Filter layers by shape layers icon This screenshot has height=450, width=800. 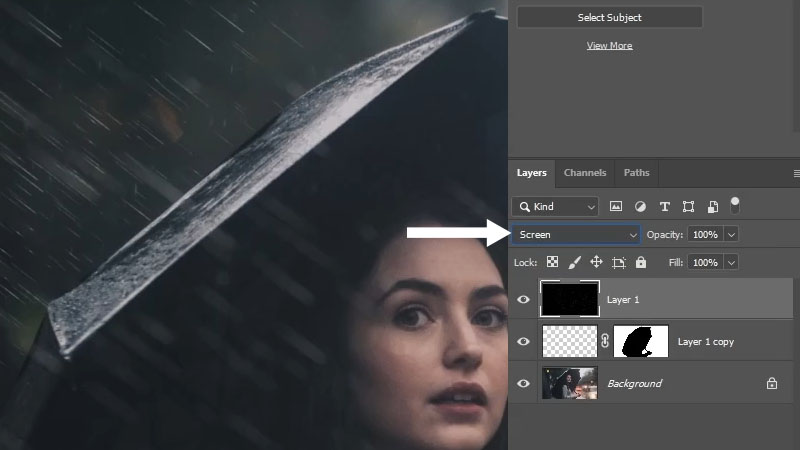tap(688, 206)
